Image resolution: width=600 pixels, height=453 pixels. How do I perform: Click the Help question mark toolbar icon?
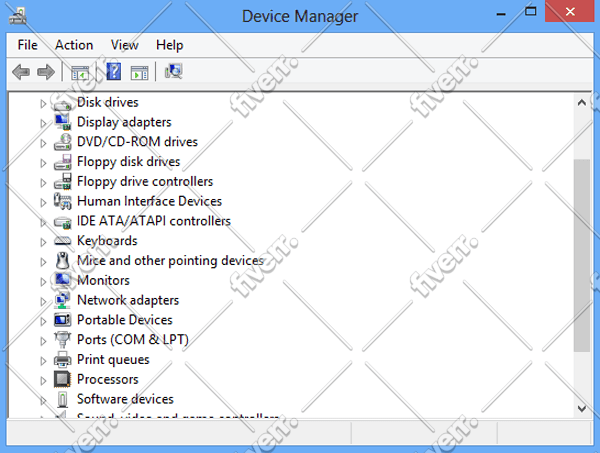click(x=114, y=72)
